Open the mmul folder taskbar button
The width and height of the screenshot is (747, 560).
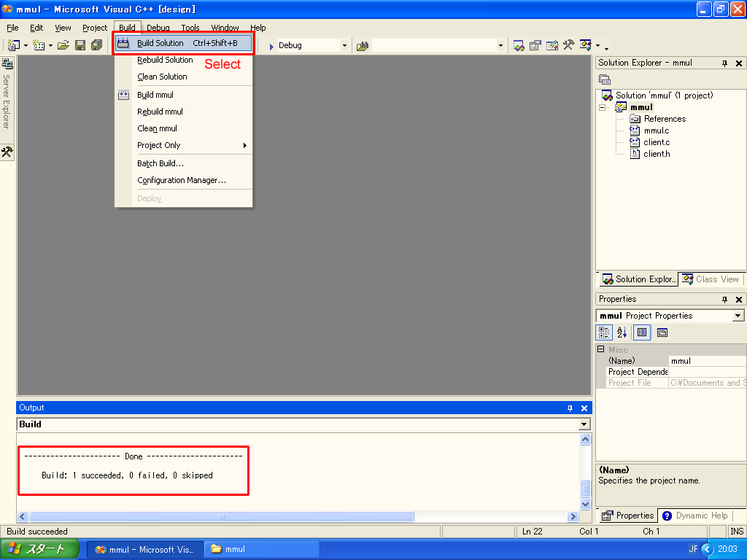(x=261, y=550)
